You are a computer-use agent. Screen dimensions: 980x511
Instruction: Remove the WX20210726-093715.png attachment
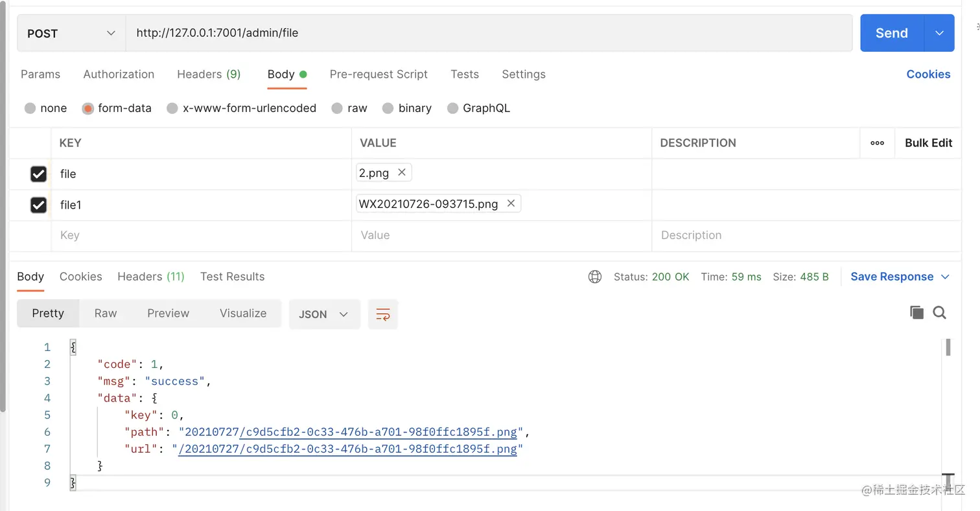[x=511, y=203]
